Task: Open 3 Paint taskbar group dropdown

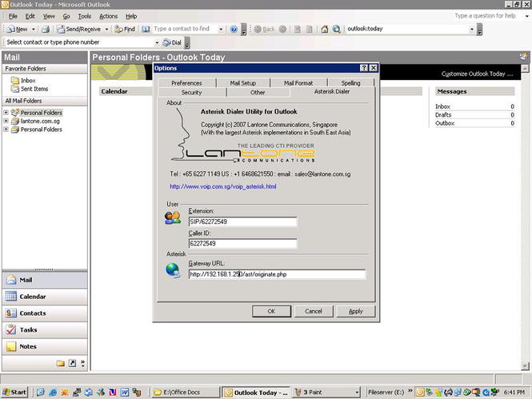Action: pyautogui.click(x=357, y=393)
